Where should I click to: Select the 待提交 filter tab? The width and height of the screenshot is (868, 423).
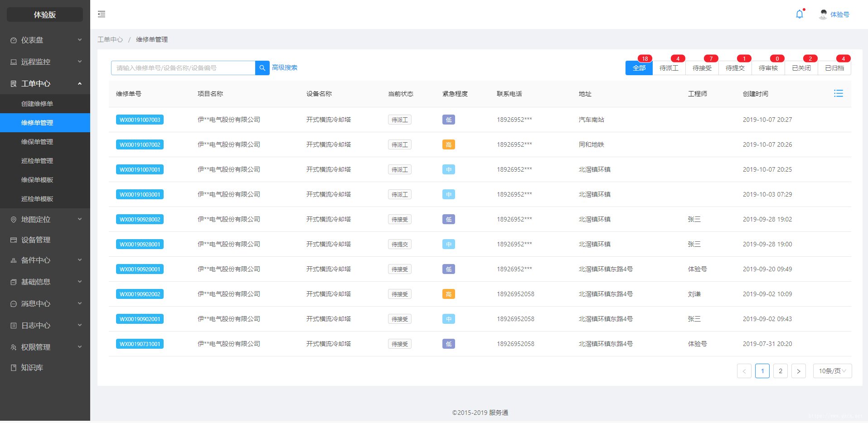click(x=735, y=68)
